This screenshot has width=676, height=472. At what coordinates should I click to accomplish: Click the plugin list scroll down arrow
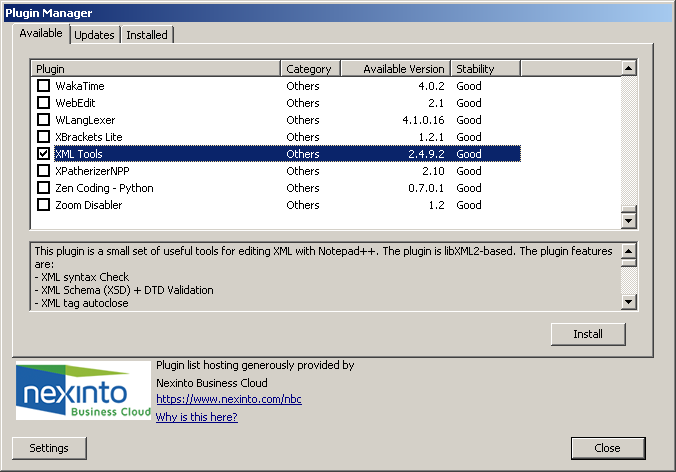pos(629,221)
